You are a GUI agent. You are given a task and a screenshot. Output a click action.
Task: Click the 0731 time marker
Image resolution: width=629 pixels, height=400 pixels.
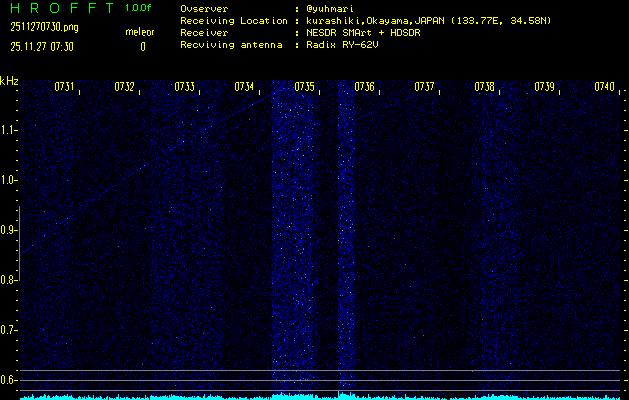click(x=64, y=87)
